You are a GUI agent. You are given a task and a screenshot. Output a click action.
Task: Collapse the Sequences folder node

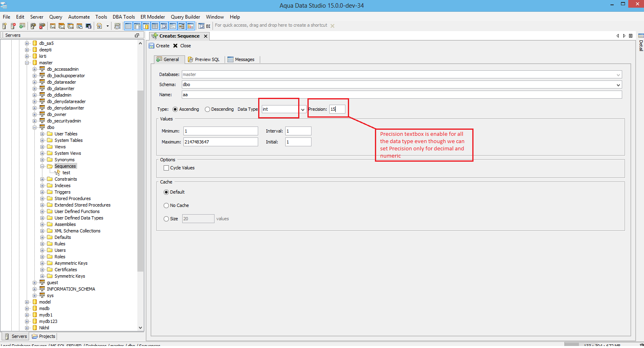click(x=42, y=166)
